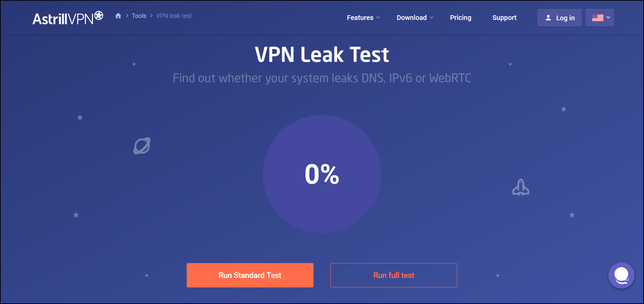This screenshot has height=304, width=644.
Task: Click the US flag icon
Action: pos(598,18)
